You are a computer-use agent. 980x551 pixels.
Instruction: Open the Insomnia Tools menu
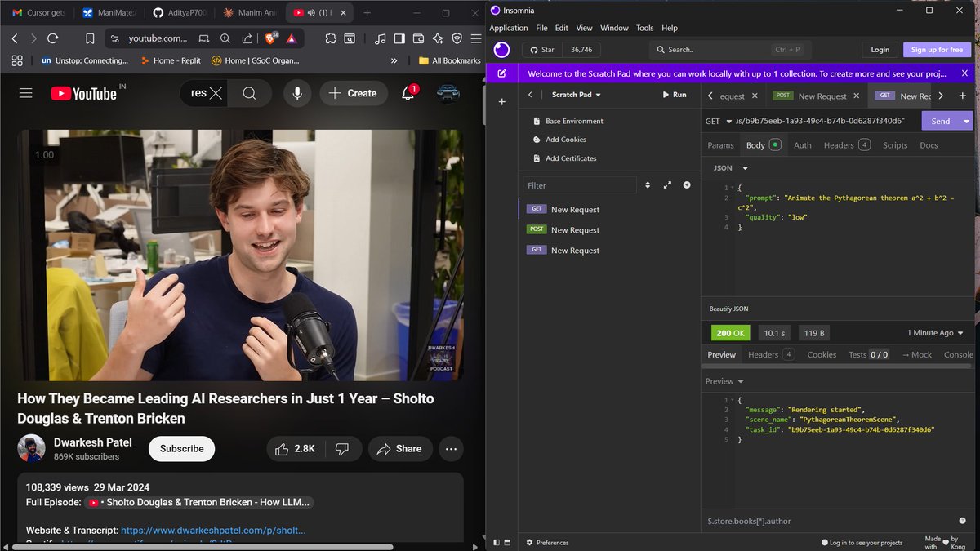645,28
